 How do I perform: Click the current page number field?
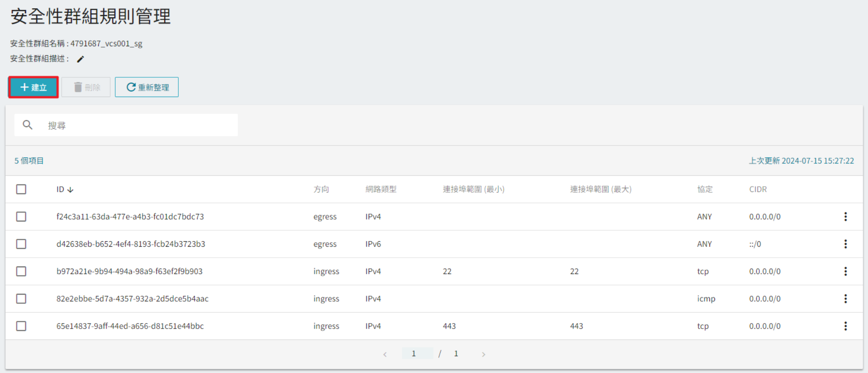point(417,353)
